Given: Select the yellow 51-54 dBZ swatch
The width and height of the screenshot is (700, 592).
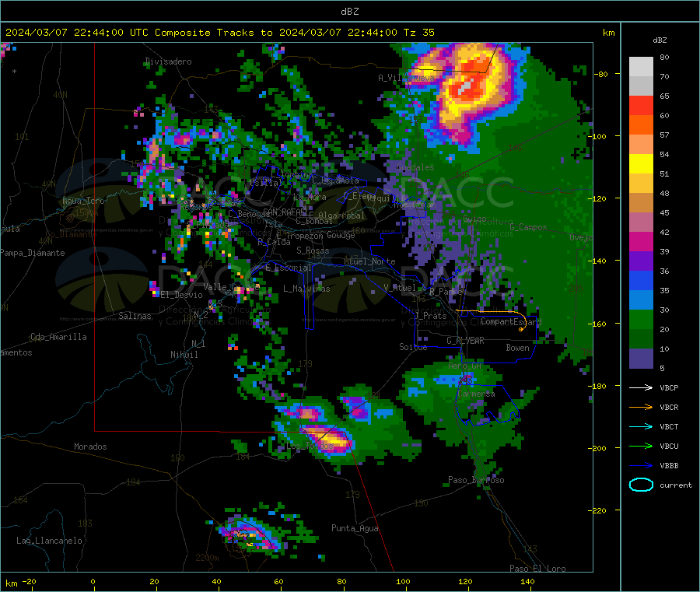Looking at the screenshot, I should tap(641, 164).
